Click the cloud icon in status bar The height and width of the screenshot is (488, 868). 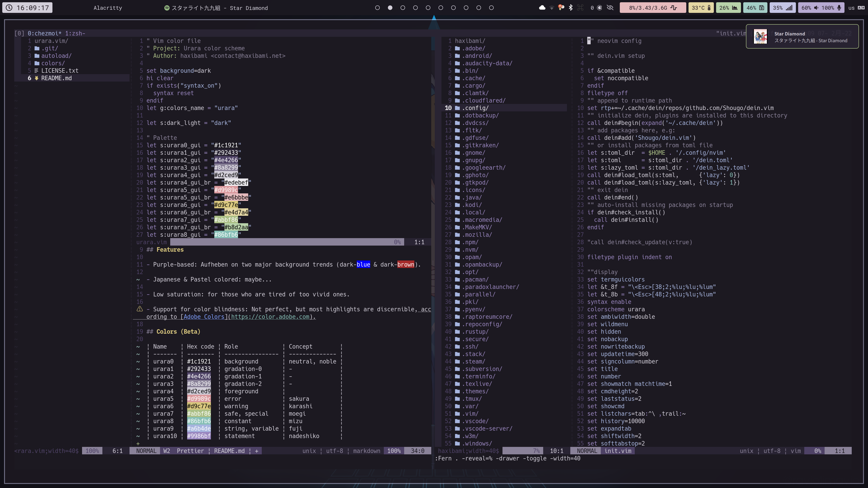(542, 7)
